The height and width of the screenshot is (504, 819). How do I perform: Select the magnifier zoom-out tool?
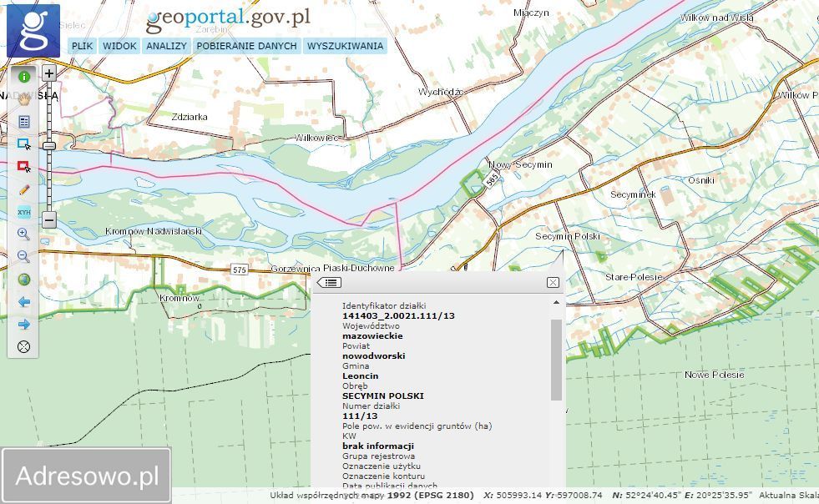pos(23,256)
